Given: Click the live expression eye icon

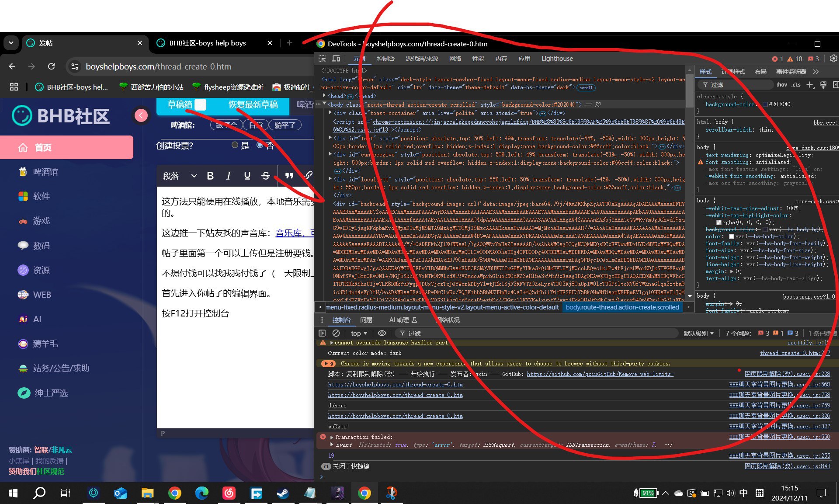Looking at the screenshot, I should 382,333.
